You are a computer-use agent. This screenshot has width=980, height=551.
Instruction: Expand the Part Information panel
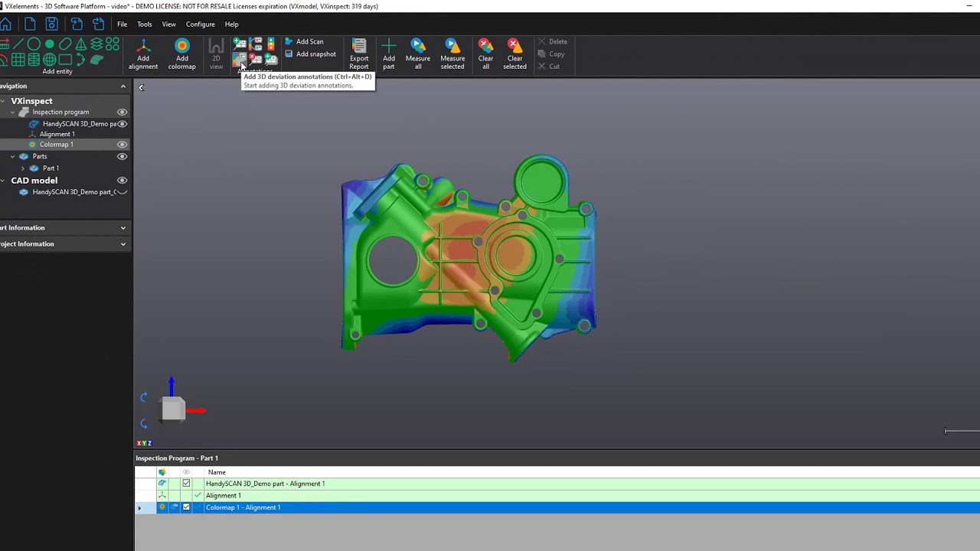point(122,227)
